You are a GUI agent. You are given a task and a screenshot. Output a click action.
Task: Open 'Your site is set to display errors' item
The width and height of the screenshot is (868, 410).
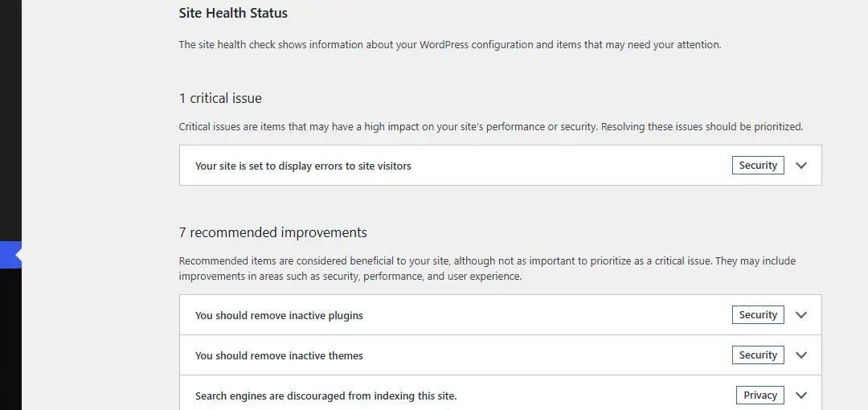pyautogui.click(x=501, y=165)
